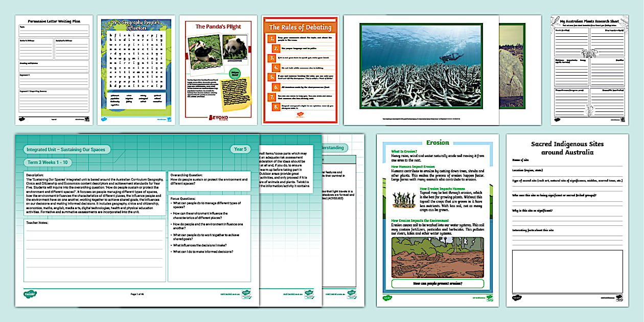The height and width of the screenshot is (322, 644).
Task: Select rule number 1 badge in Rules of Debating
Action: coord(272,38)
